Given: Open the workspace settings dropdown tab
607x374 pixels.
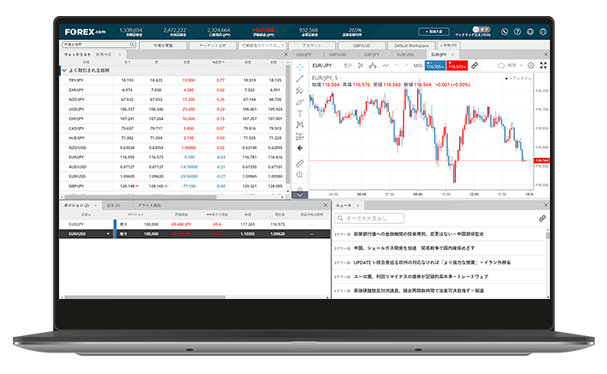Looking at the screenshot, I should coord(262,45).
